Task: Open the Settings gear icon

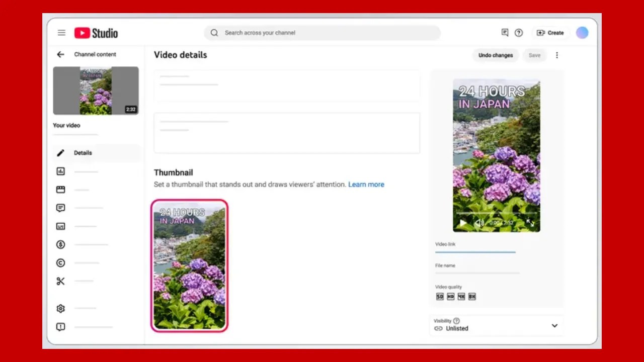Action: coord(61,308)
